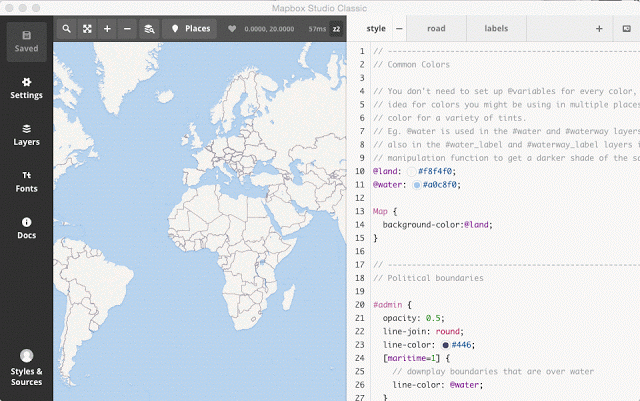This screenshot has width=640, height=401.
Task: Click the 57ms render time readout
Action: [317, 29]
